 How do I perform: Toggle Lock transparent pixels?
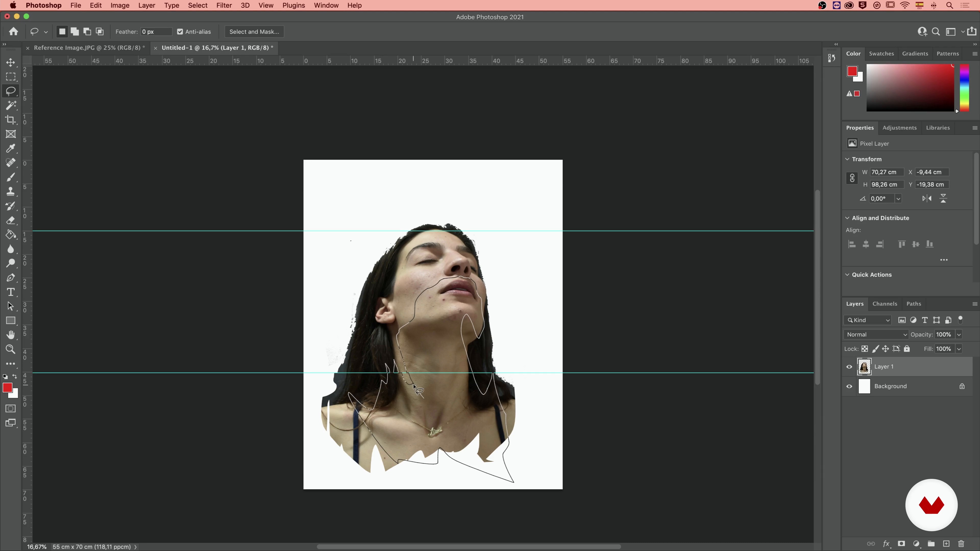click(865, 349)
